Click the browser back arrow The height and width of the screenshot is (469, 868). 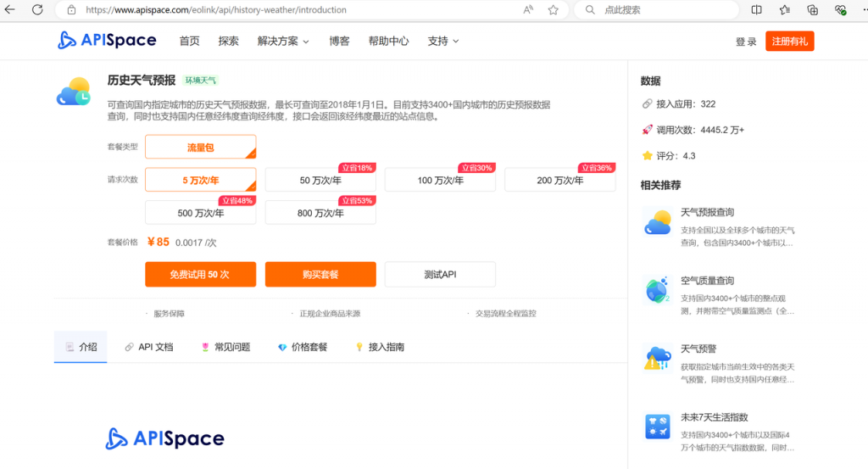coord(11,10)
